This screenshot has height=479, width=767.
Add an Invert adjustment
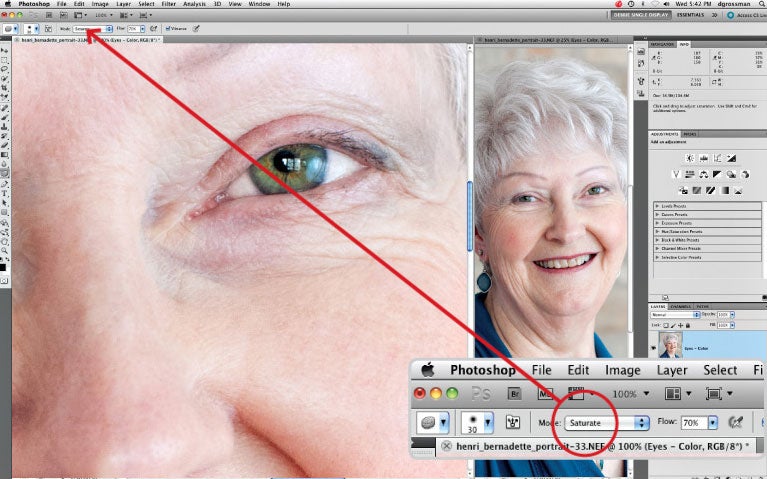coord(683,190)
